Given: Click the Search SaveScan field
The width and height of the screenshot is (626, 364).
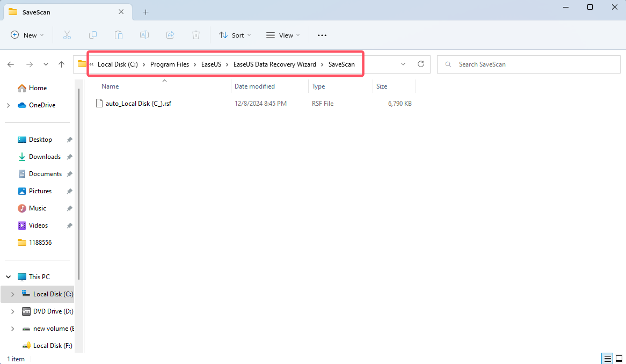Looking at the screenshot, I should pos(529,64).
